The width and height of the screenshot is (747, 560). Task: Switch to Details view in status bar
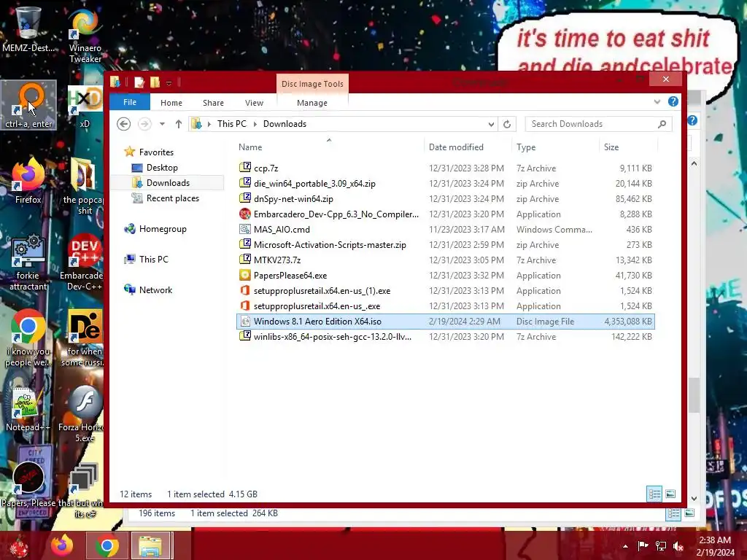(x=654, y=494)
